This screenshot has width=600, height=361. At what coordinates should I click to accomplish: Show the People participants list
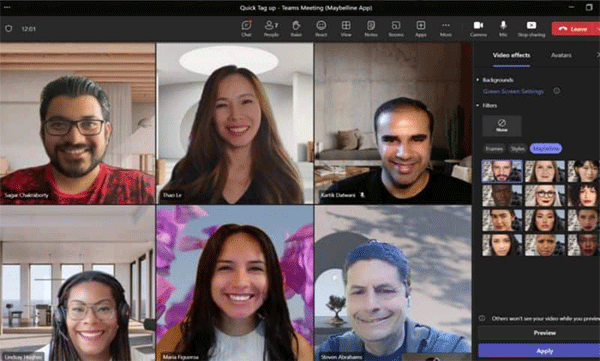[271, 29]
